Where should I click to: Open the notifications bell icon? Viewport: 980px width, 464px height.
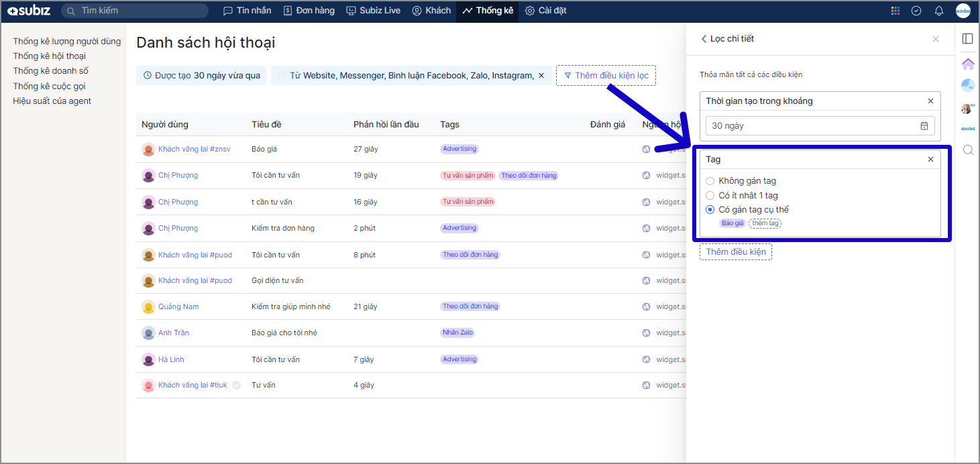(x=938, y=11)
